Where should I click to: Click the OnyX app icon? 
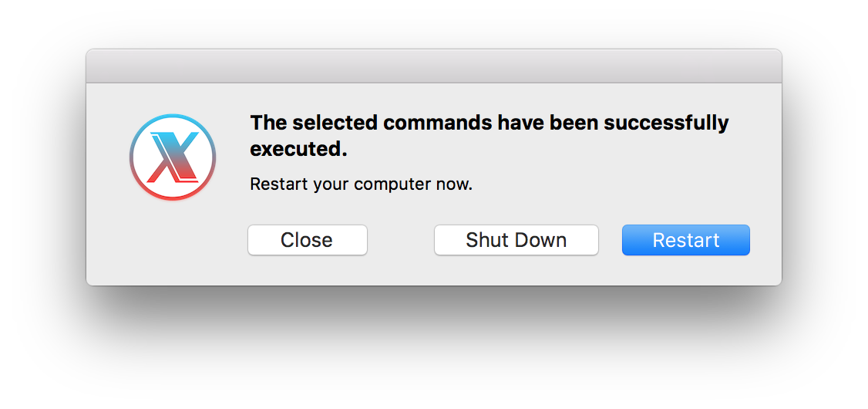pyautogui.click(x=173, y=157)
